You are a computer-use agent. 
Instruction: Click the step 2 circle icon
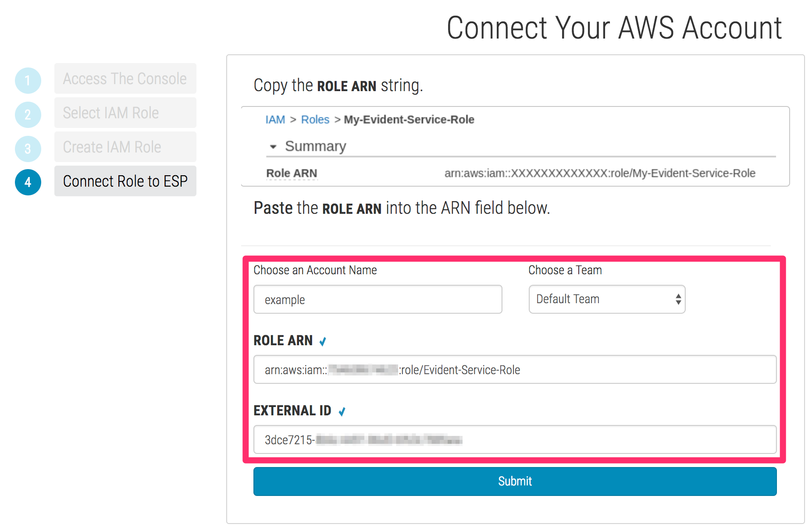(28, 115)
